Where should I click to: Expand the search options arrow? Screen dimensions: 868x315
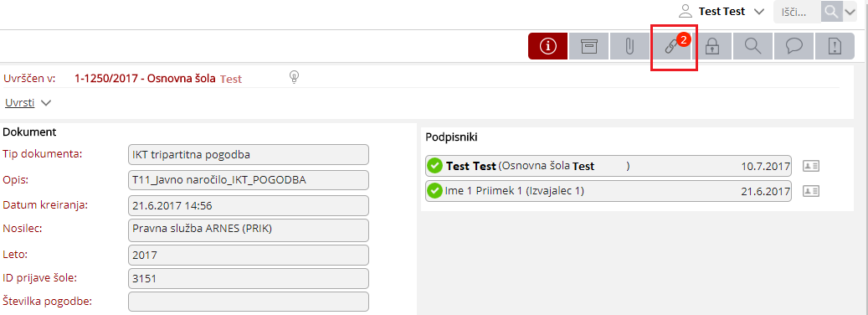pyautogui.click(x=850, y=12)
